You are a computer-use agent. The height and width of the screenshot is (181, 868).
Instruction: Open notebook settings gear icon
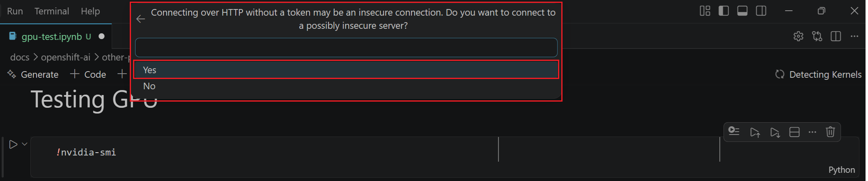[798, 36]
